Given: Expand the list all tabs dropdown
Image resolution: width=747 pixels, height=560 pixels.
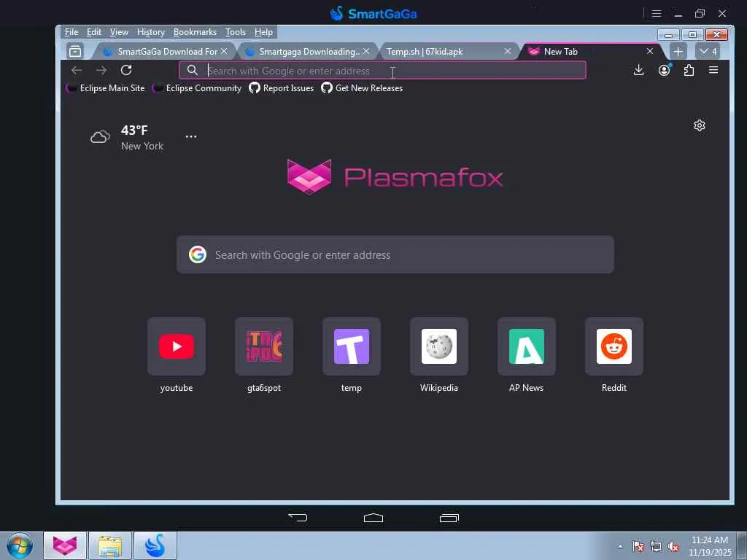Looking at the screenshot, I should (708, 52).
